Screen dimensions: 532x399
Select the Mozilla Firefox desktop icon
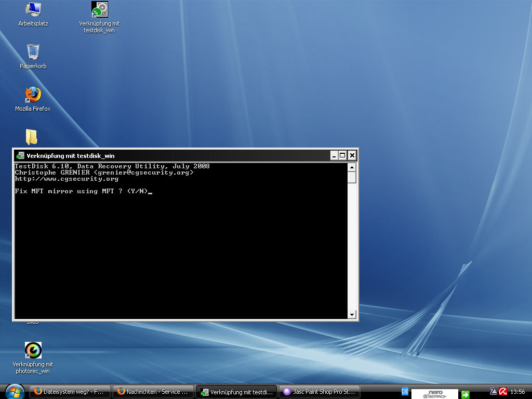tap(33, 99)
